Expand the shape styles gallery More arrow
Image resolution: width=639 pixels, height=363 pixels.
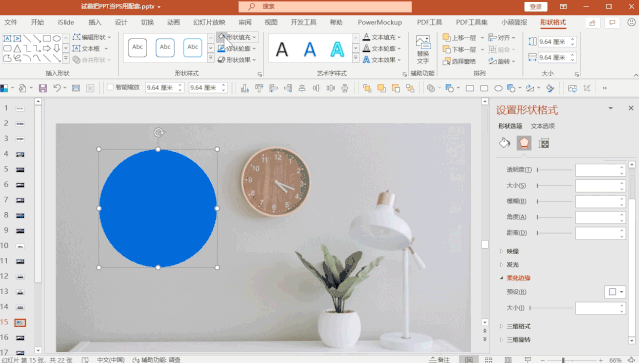[x=211, y=58]
